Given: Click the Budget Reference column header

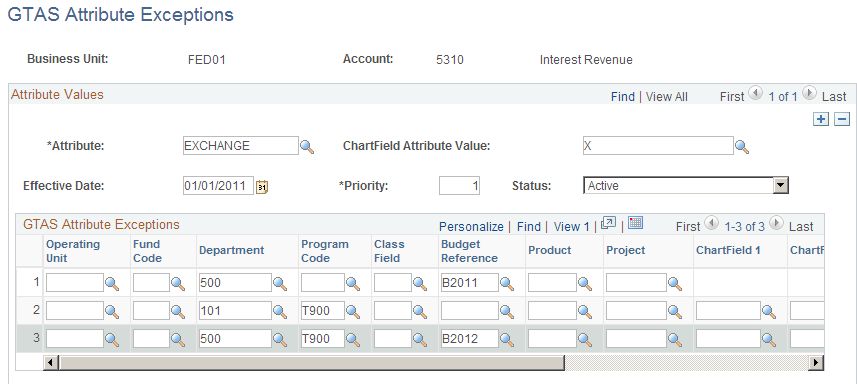Looking at the screenshot, I should click(x=469, y=251).
